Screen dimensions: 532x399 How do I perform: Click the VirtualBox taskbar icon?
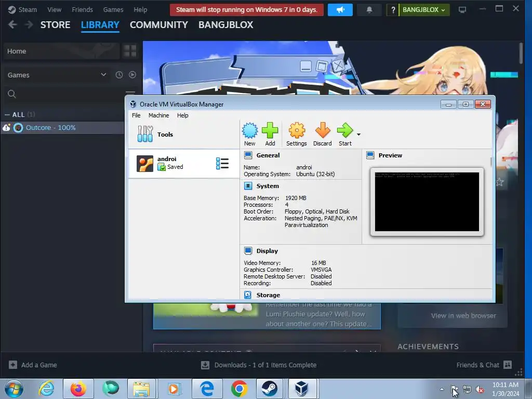coord(302,389)
